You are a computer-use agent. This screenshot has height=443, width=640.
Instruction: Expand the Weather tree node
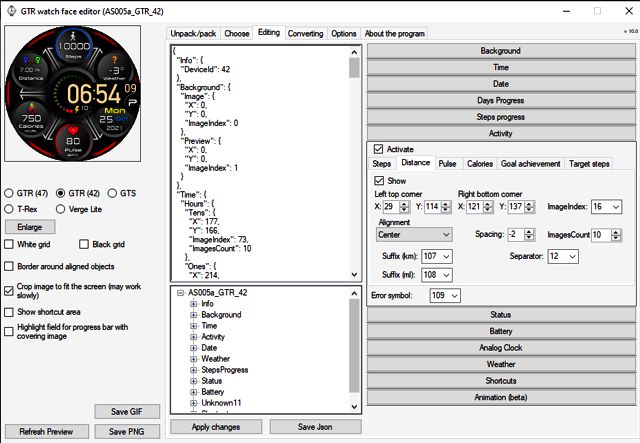[x=193, y=359]
